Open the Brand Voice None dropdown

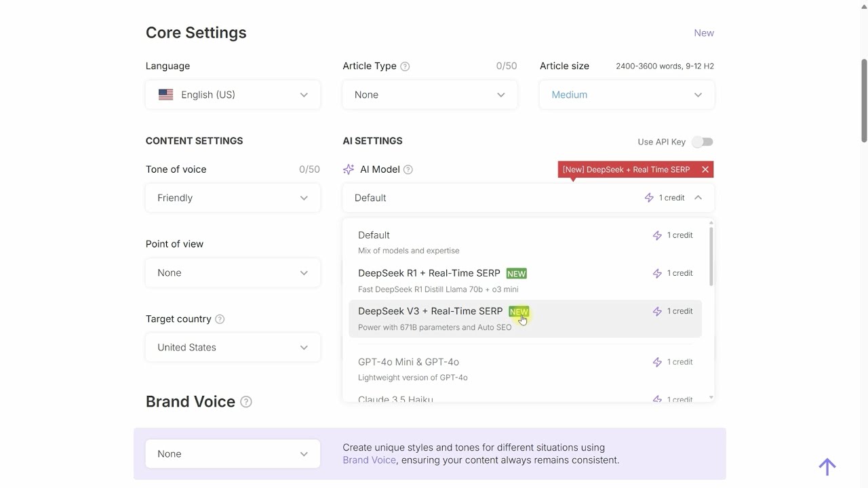pyautogui.click(x=233, y=454)
